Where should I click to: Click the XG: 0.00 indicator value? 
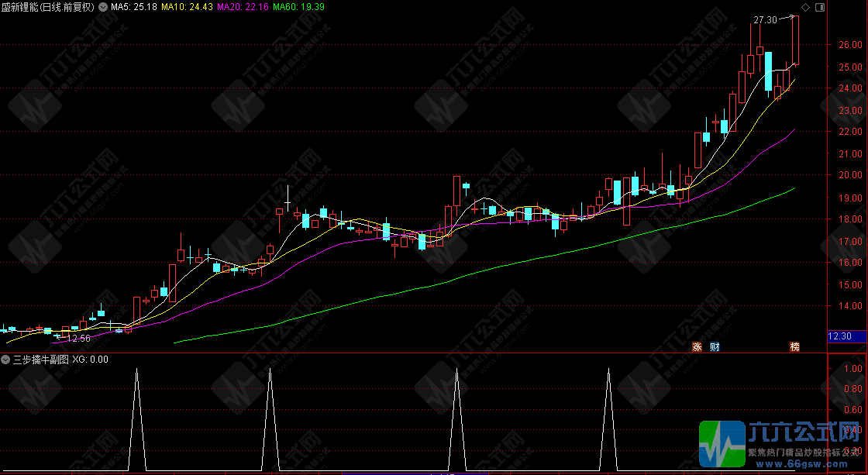[90, 360]
